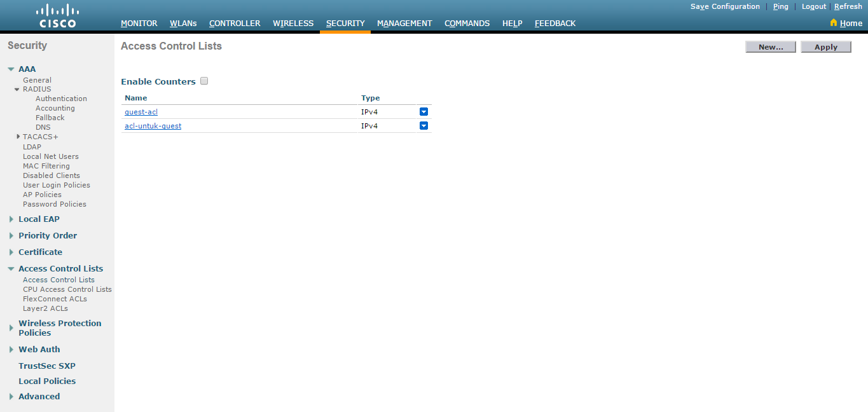The height and width of the screenshot is (412, 868).
Task: Collapse the Access Control Lists section
Action: [10, 268]
